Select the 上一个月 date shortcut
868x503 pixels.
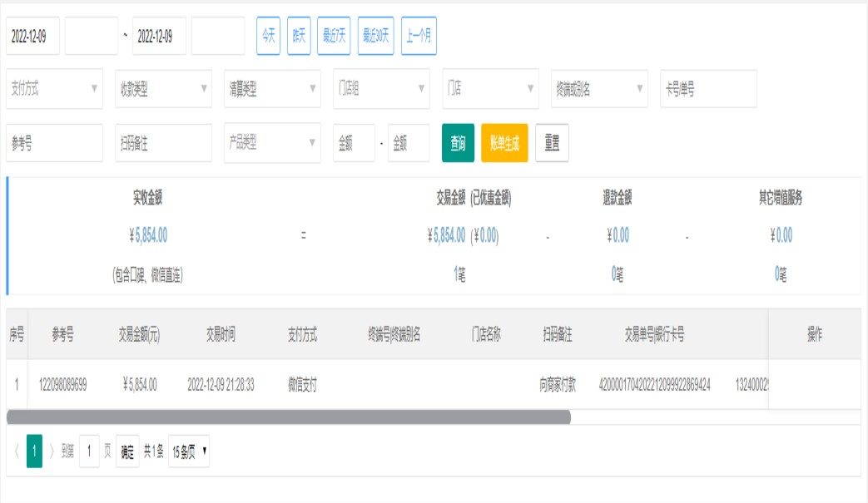point(419,36)
